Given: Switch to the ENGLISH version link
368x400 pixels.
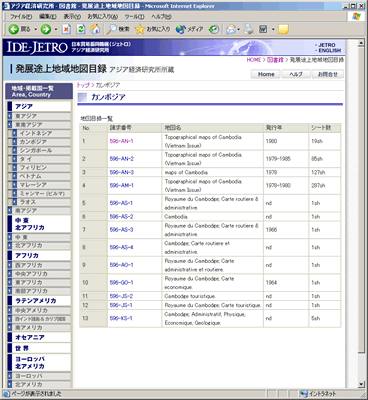Looking at the screenshot, I should pos(329,50).
